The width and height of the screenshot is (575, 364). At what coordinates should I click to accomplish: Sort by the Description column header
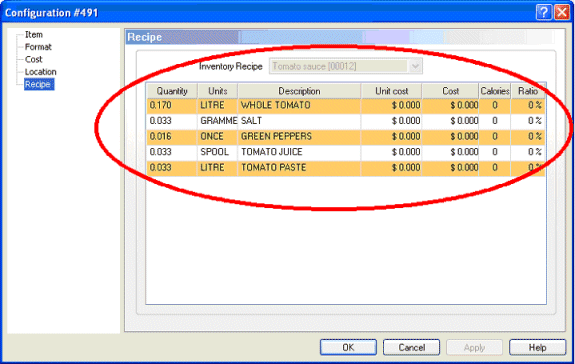299,91
